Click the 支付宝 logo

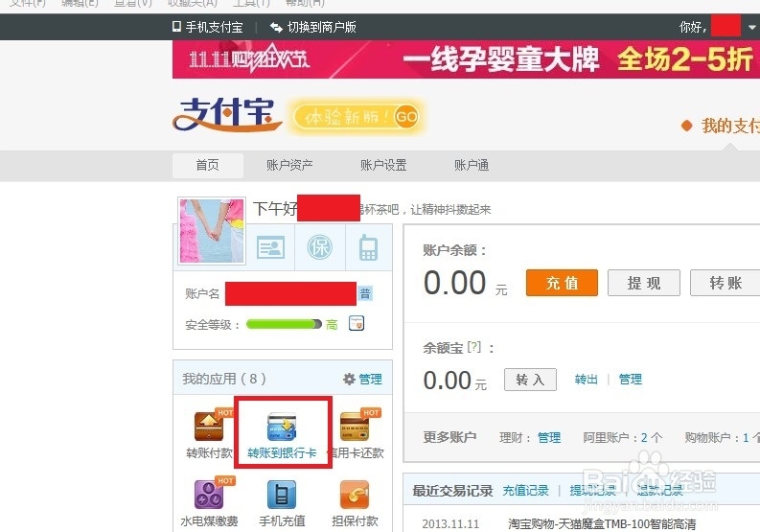point(227,114)
